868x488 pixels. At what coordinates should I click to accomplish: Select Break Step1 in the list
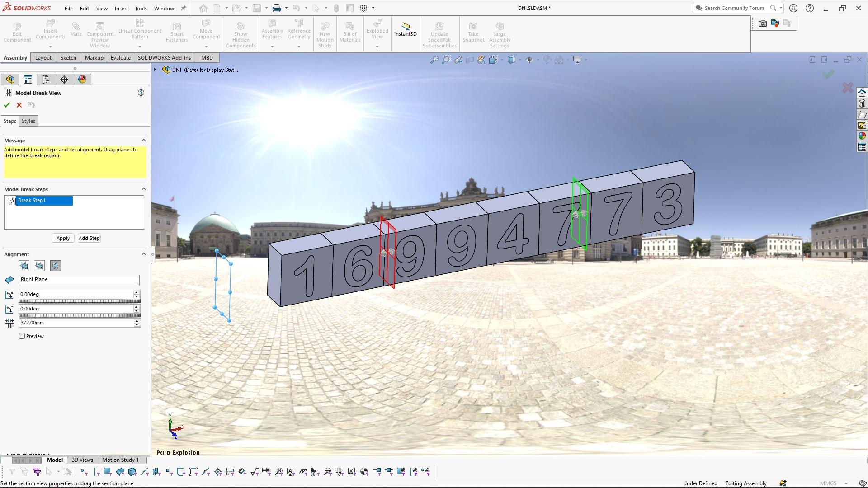pos(44,201)
